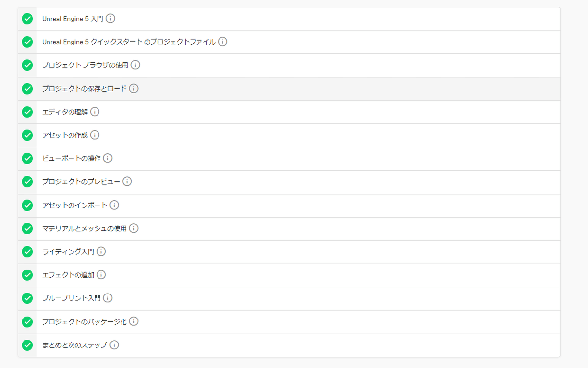Show info for ブループリント入門
This screenshot has width=588, height=368.
click(108, 298)
